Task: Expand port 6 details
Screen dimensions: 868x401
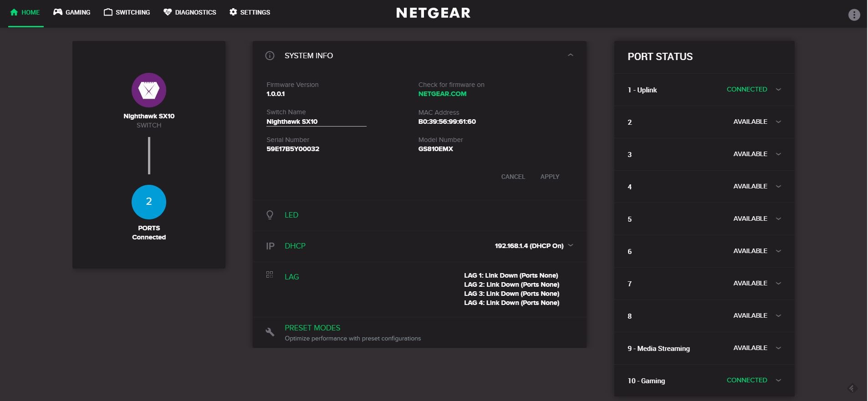Action: (x=778, y=251)
